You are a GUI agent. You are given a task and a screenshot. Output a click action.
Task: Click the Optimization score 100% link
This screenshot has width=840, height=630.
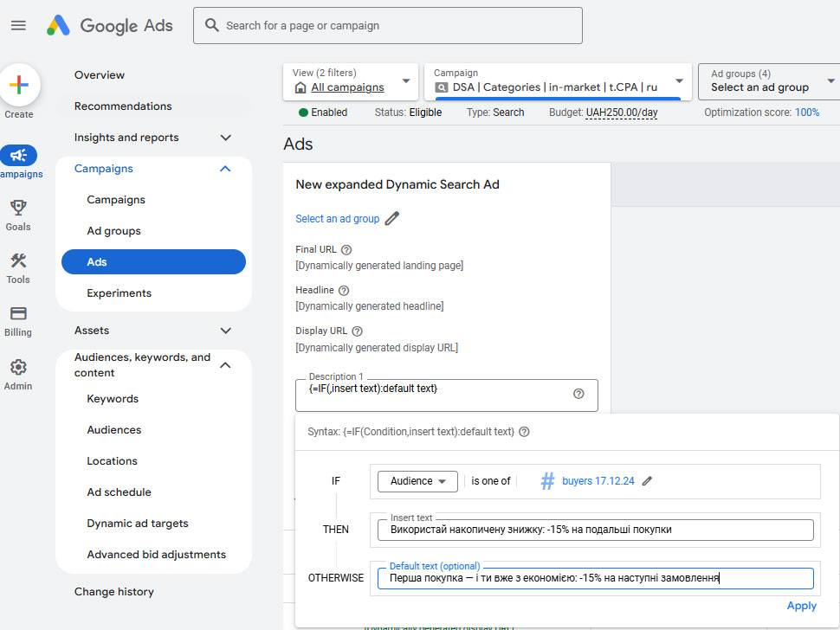pyautogui.click(x=807, y=112)
